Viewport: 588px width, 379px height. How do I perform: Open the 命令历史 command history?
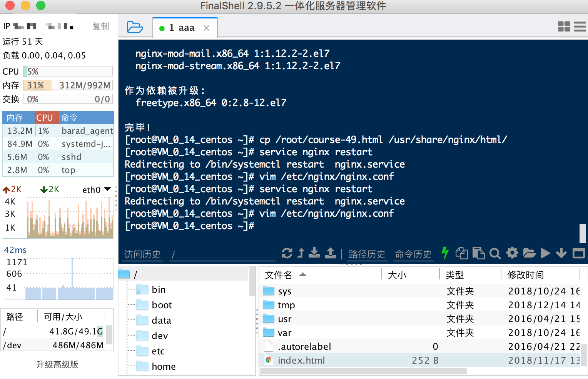[x=413, y=254]
